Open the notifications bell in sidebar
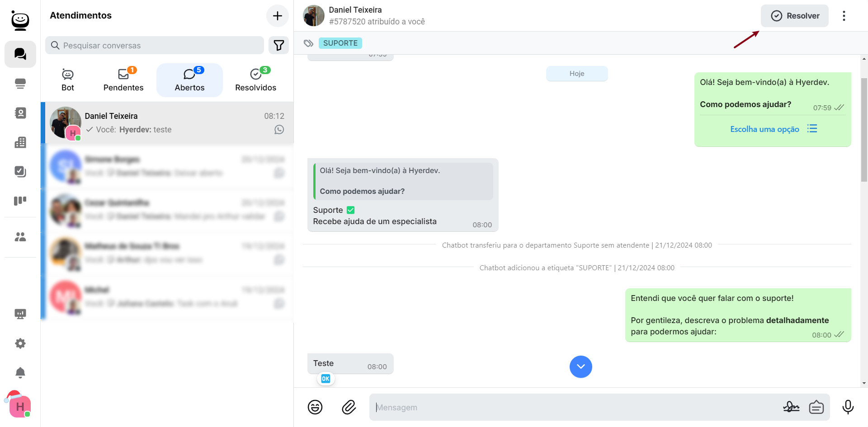This screenshot has height=427, width=868. [x=20, y=373]
